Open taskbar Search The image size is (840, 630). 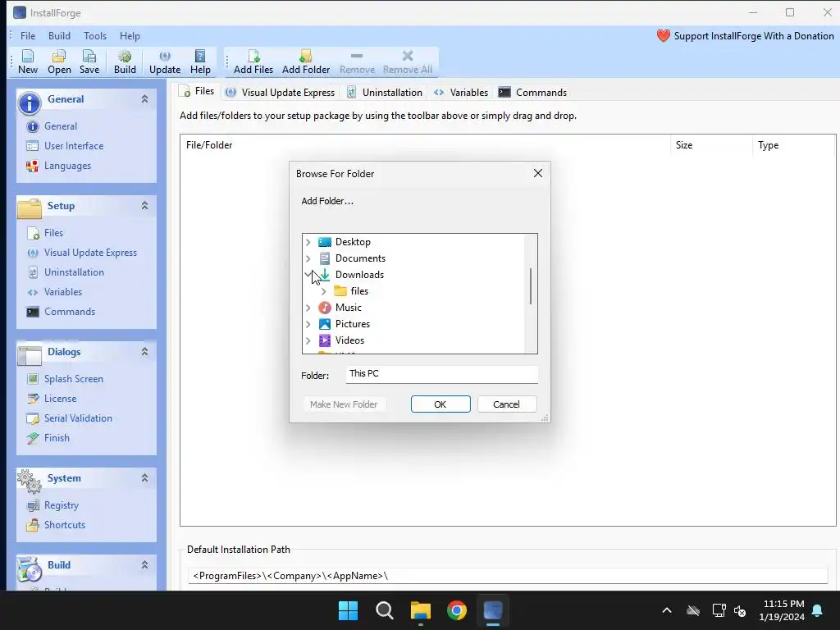click(384, 610)
